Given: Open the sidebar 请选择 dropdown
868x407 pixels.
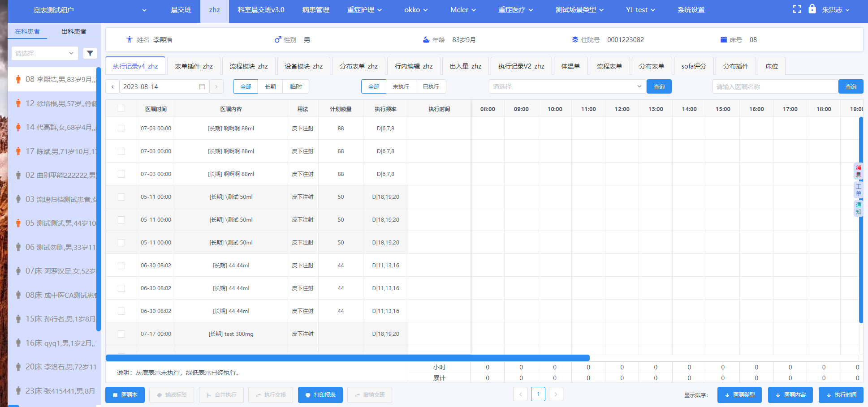Looking at the screenshot, I should (x=44, y=53).
